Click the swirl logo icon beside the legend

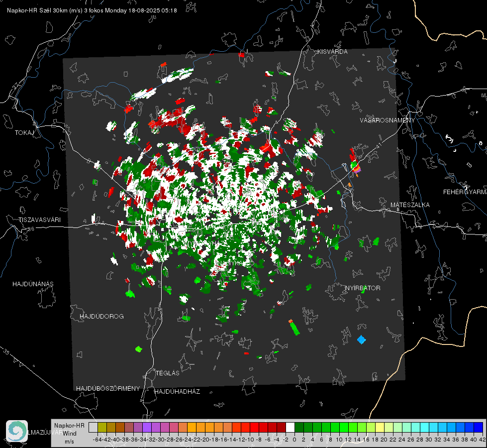[17, 431]
